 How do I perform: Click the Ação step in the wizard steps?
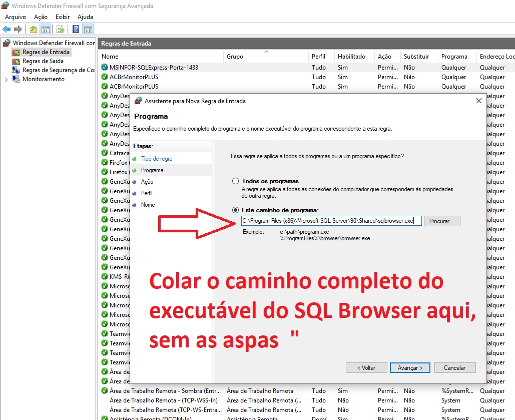[147, 182]
